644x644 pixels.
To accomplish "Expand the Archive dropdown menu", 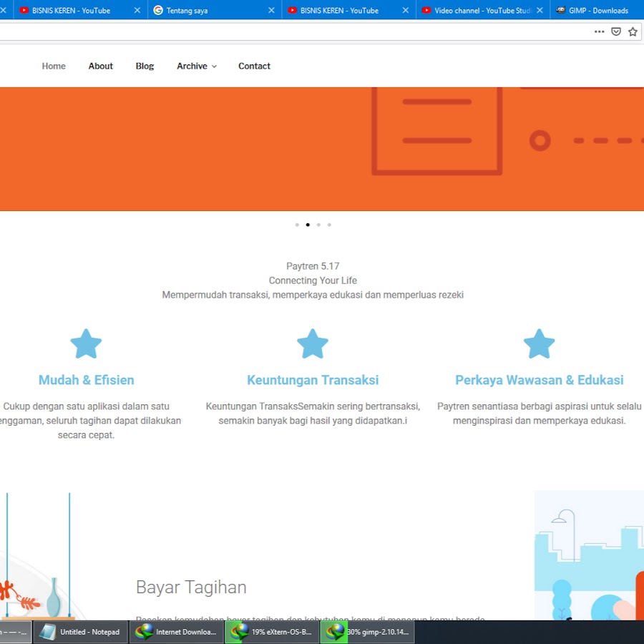I will pos(196,66).
